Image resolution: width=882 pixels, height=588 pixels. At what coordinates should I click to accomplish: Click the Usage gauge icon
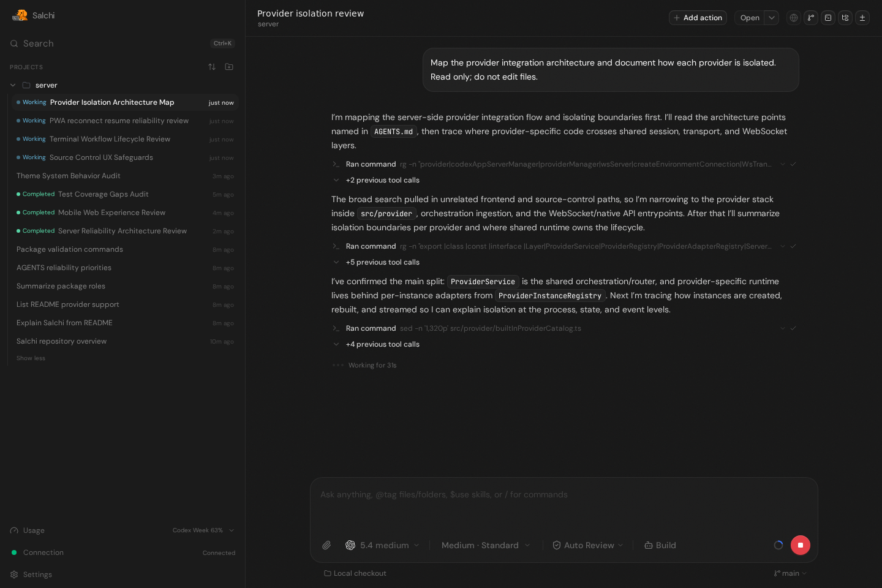click(14, 530)
